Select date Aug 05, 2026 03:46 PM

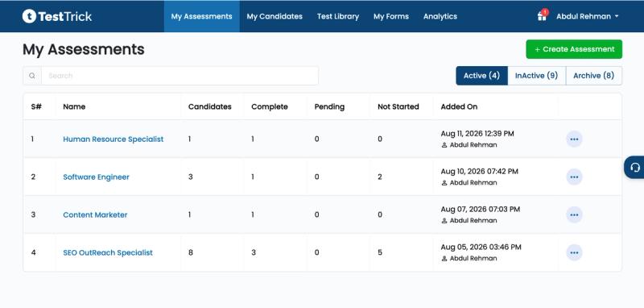coord(481,248)
